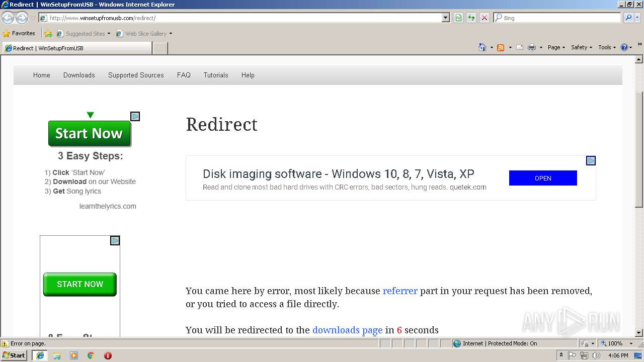The height and width of the screenshot is (362, 644).
Task: Open the Help question mark icon
Action: click(x=624, y=47)
